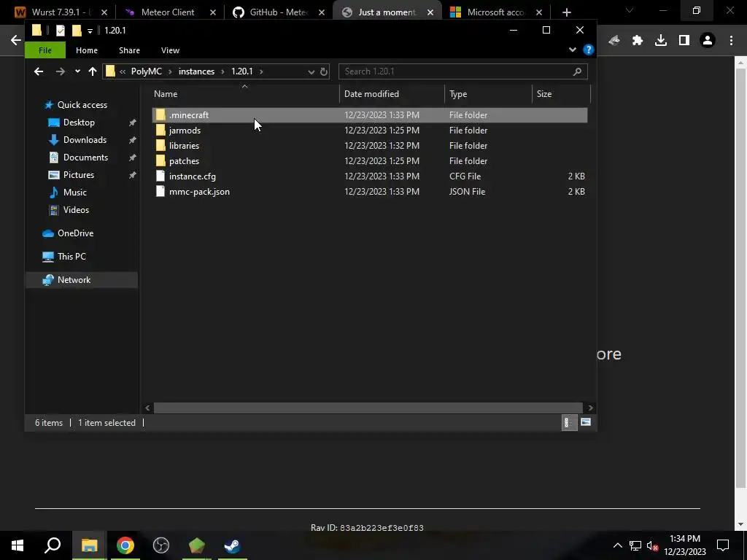Screen dimensions: 747x560
Task: Select the libraries folder
Action: (369, 145)
